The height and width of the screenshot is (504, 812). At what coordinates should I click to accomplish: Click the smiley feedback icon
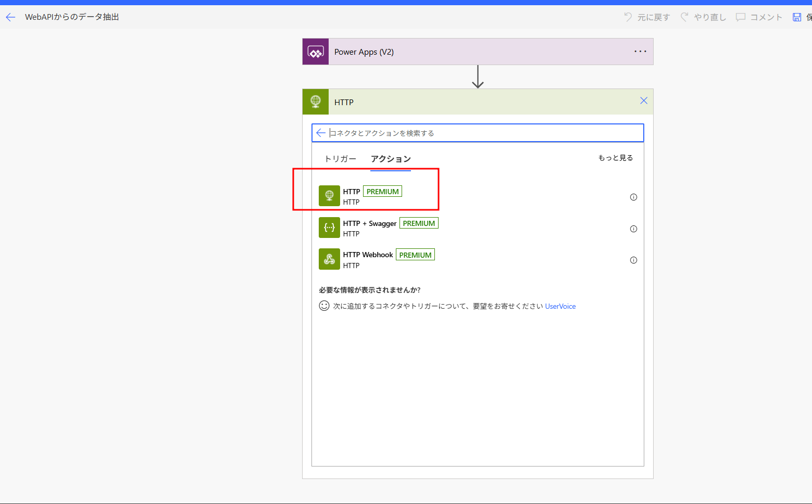click(324, 306)
